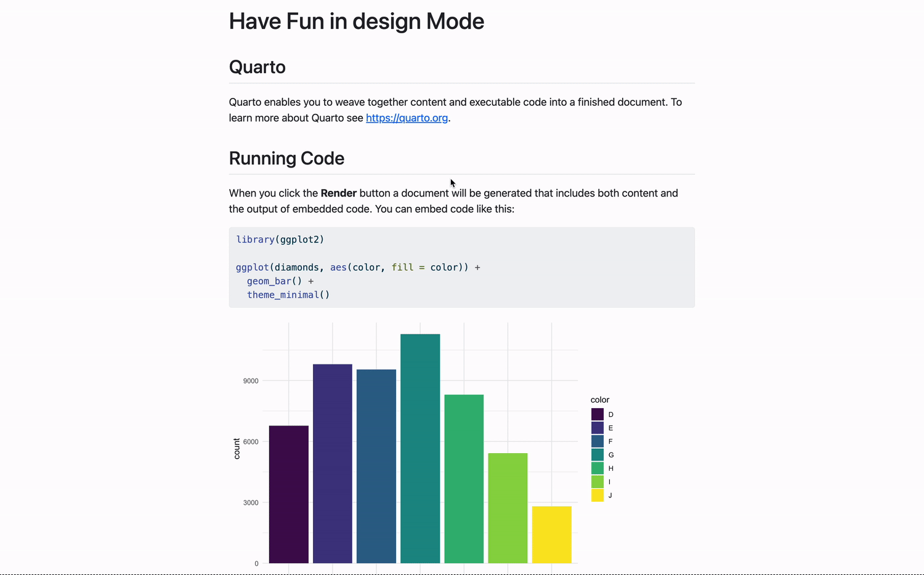Click the 'color' legend title

coord(600,400)
